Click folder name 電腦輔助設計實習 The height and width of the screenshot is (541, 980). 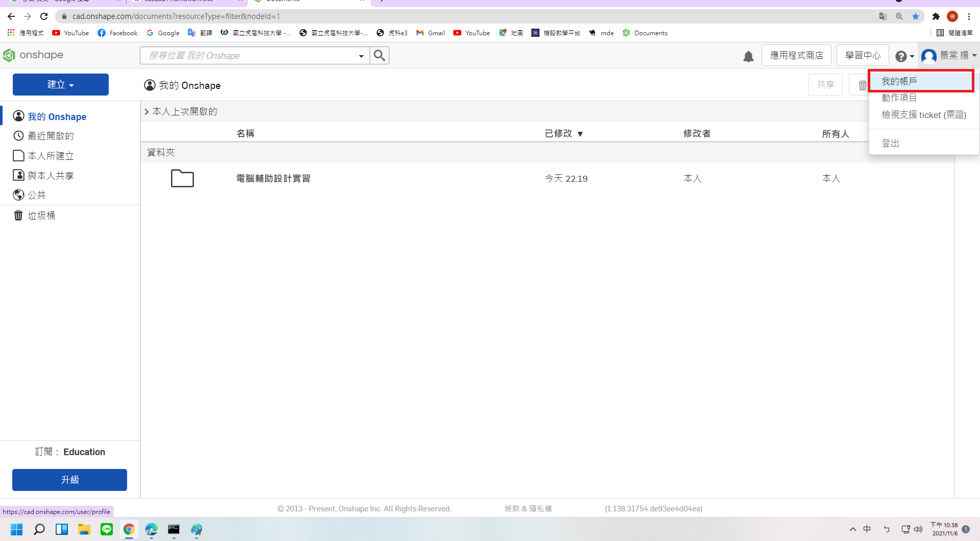pyautogui.click(x=273, y=178)
